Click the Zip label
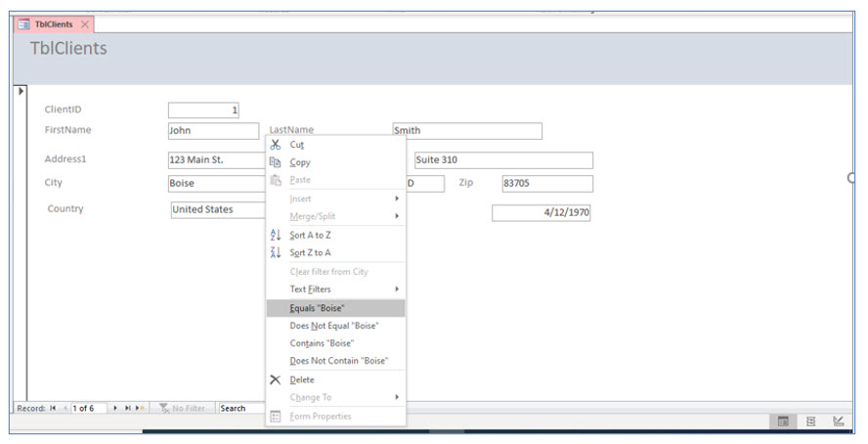This screenshot has width=868, height=444. tap(466, 183)
